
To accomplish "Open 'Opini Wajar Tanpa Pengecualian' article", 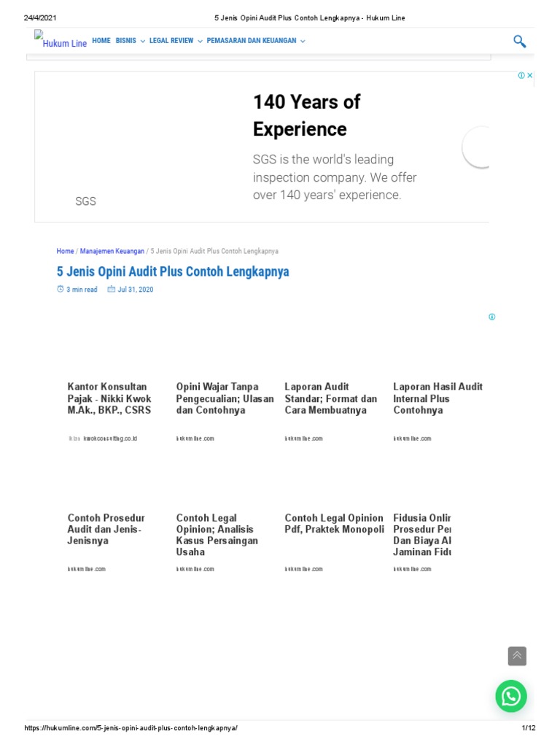I will click(x=225, y=398).
